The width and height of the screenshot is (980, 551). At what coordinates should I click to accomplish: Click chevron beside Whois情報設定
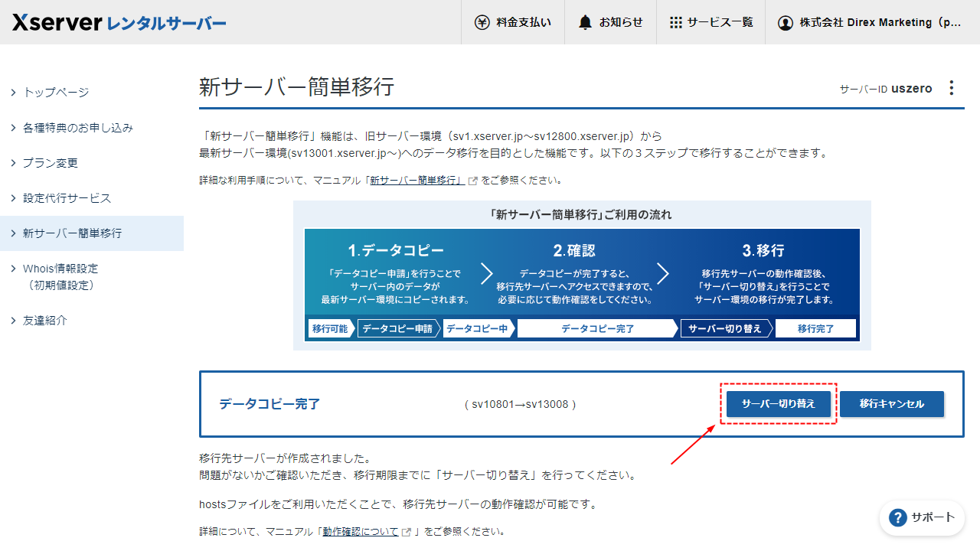pyautogui.click(x=13, y=269)
